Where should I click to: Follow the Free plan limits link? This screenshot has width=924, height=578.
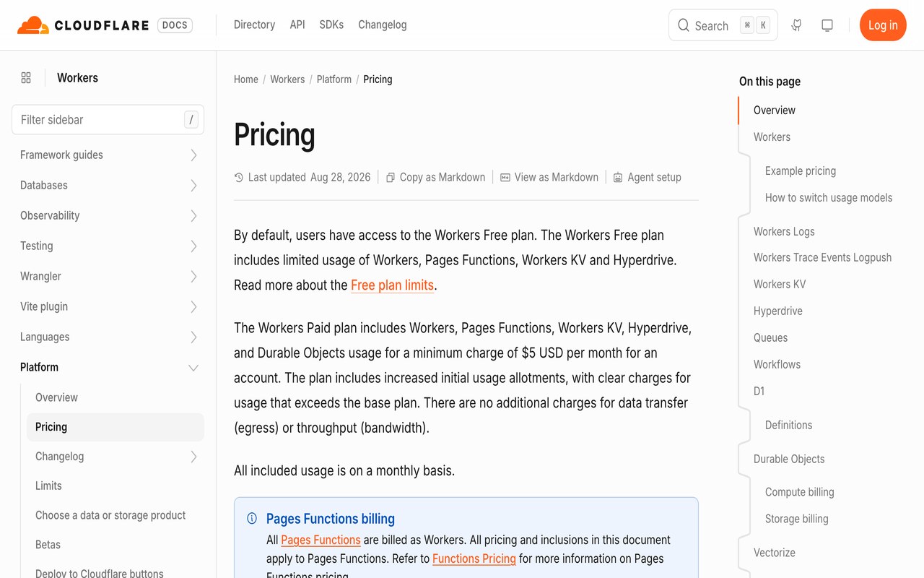click(392, 285)
